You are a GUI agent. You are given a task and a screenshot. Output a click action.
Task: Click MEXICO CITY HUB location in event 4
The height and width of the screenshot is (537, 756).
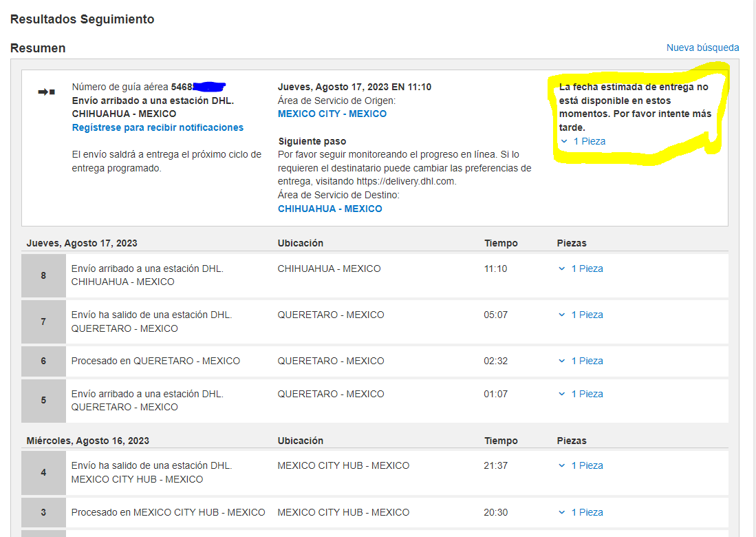(343, 465)
